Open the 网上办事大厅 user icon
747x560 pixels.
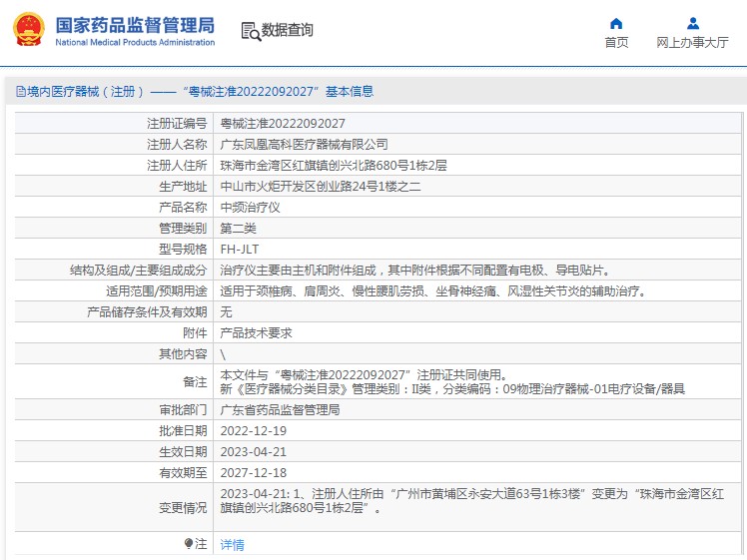coord(693,23)
